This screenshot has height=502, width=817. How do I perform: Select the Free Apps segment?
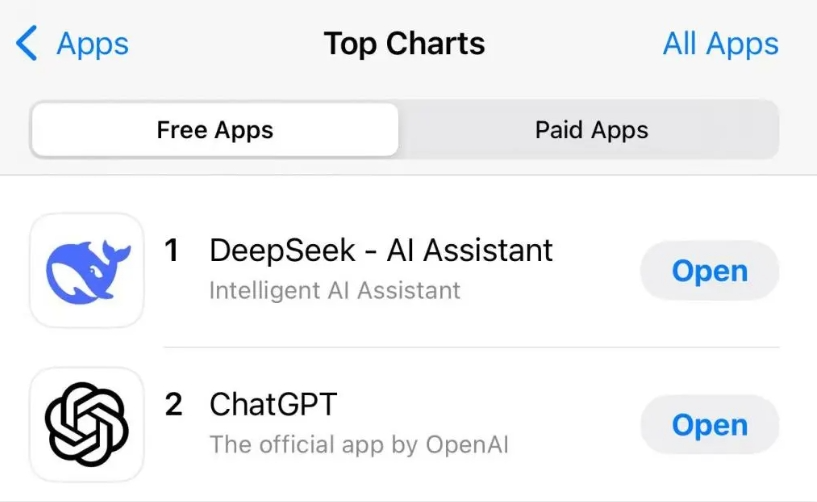click(215, 130)
